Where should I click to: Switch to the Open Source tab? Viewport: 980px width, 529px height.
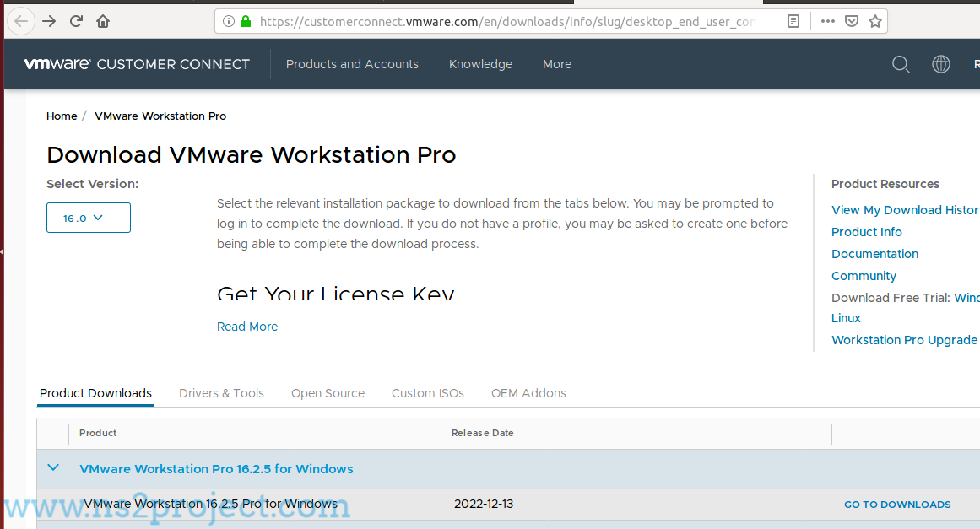pos(328,393)
